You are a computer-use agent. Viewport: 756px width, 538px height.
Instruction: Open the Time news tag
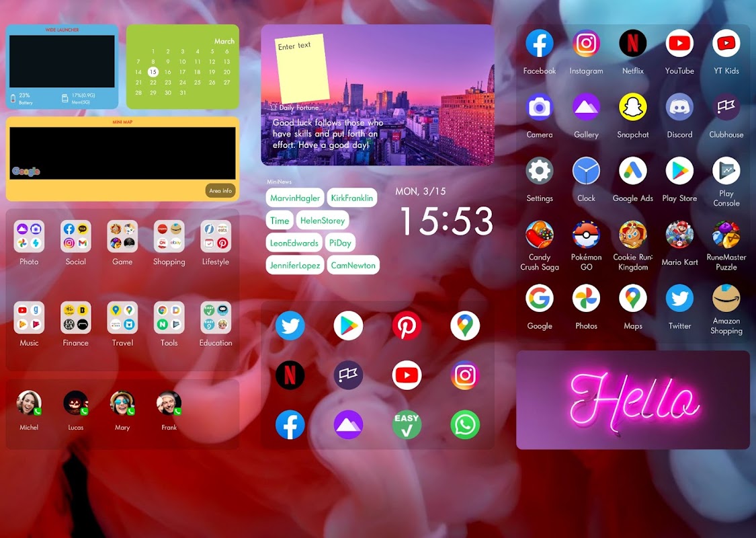(x=280, y=221)
